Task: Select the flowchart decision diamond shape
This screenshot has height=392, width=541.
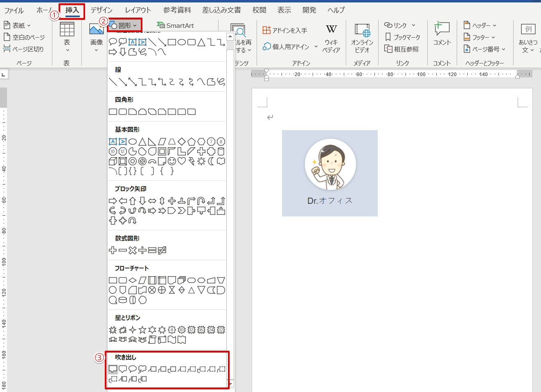Action: click(133, 280)
